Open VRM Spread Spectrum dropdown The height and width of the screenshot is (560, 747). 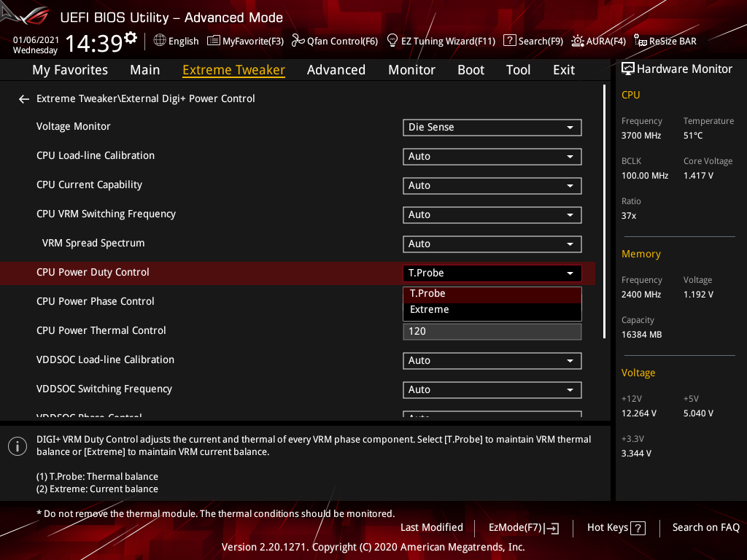click(x=492, y=244)
